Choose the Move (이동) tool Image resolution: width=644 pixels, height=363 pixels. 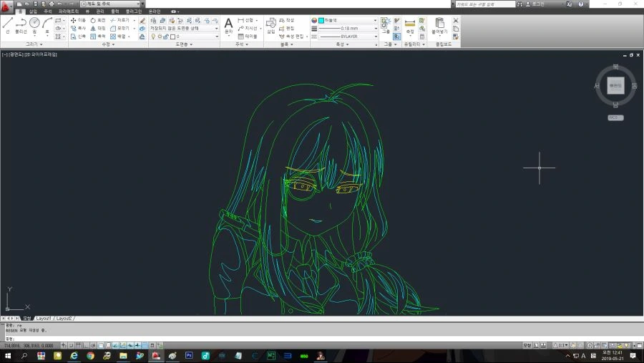(78, 20)
